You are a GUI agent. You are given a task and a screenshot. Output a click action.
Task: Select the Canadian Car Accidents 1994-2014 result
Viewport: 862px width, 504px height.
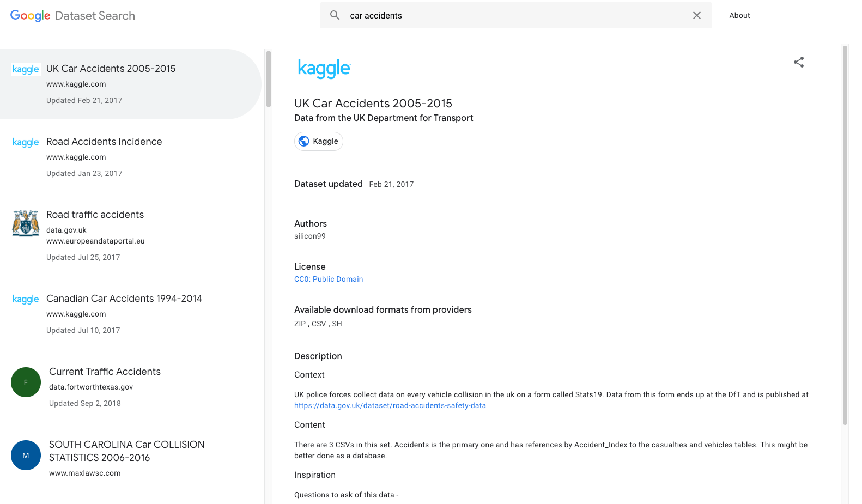124,299
